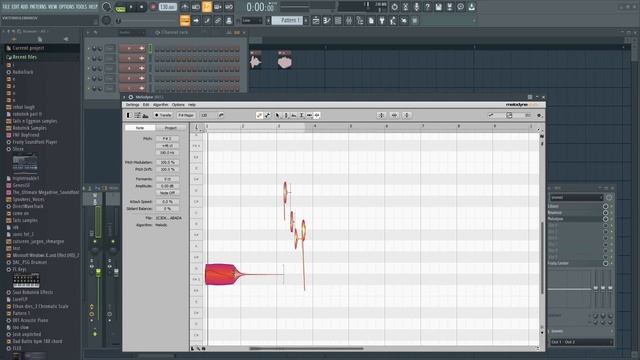Screen dimensions: 640x360
Task: Edit the 130 tempo field
Action: pyautogui.click(x=167, y=7)
